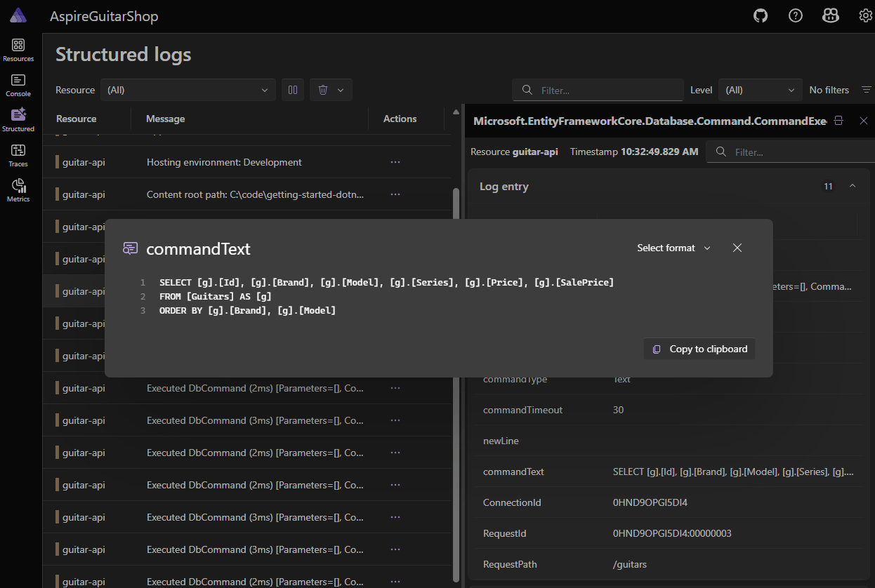Open the Copilot icon in header
This screenshot has height=588, width=875.
tap(831, 15)
